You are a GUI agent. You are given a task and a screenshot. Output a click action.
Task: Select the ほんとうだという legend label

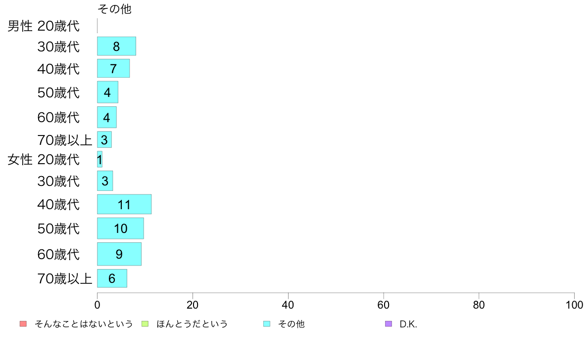click(x=192, y=324)
